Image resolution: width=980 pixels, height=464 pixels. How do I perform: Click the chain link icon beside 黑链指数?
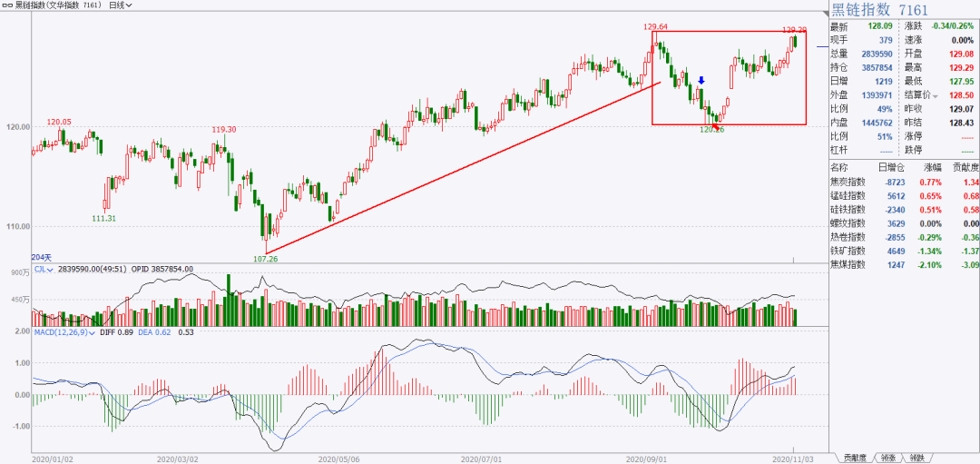tap(8, 5)
